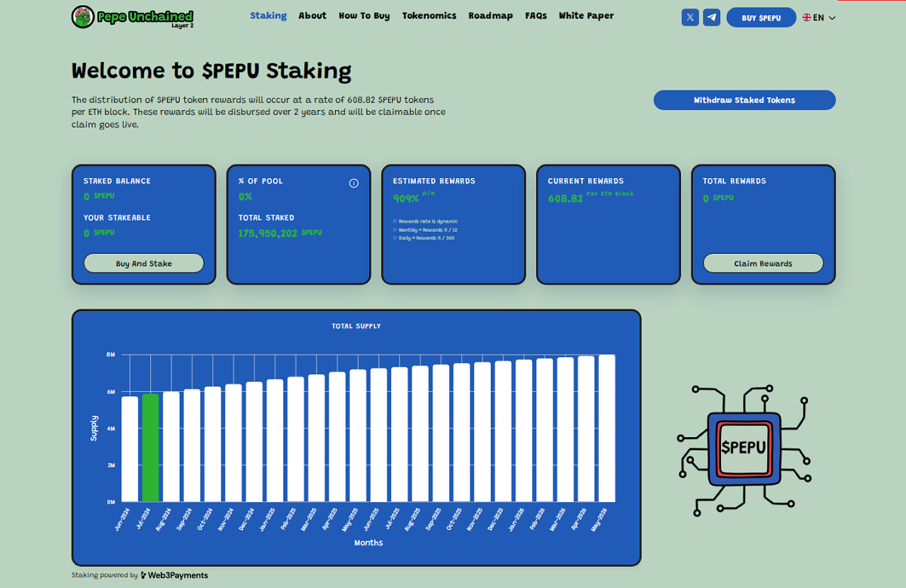Click the Jun-2025 bar in the chart
The height and width of the screenshot is (588, 906).
pyautogui.click(x=378, y=435)
